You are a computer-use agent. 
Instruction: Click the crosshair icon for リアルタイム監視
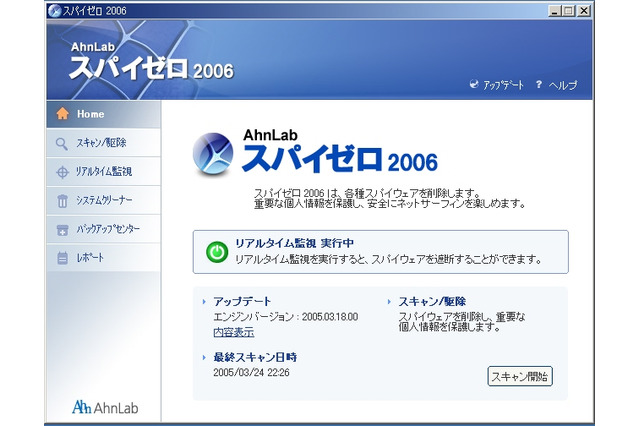tap(62, 172)
